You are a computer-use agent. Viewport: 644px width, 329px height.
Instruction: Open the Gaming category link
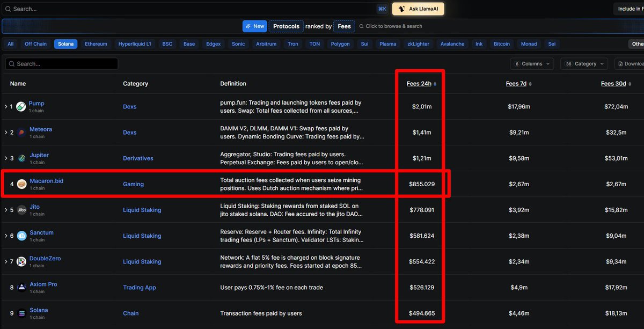(133, 184)
